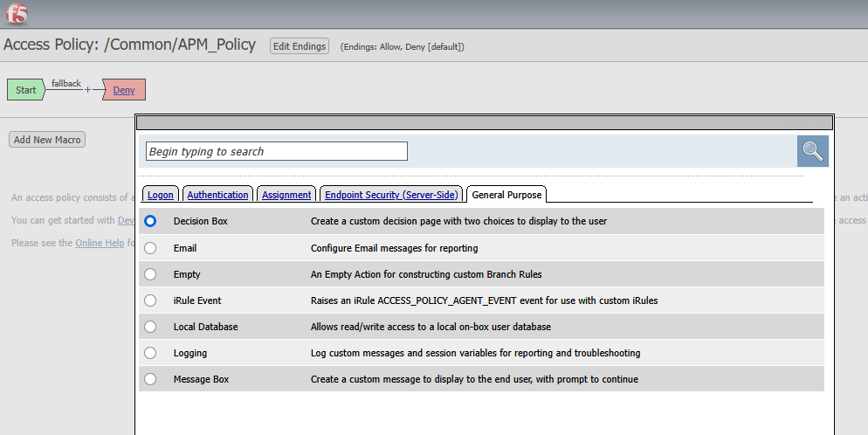Screen dimensions: 868x435
Task: Click the Access Policy: /Common/APM_Policy heading
Action: click(129, 45)
